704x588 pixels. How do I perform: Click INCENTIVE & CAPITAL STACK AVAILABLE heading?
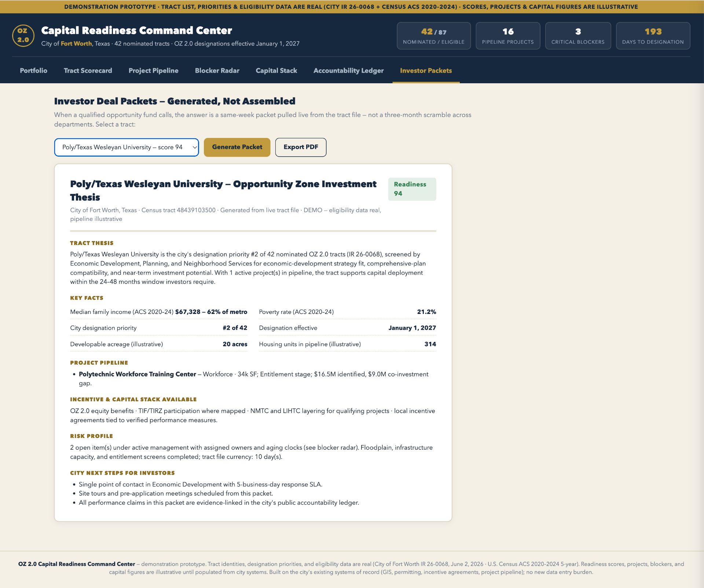pyautogui.click(x=133, y=399)
